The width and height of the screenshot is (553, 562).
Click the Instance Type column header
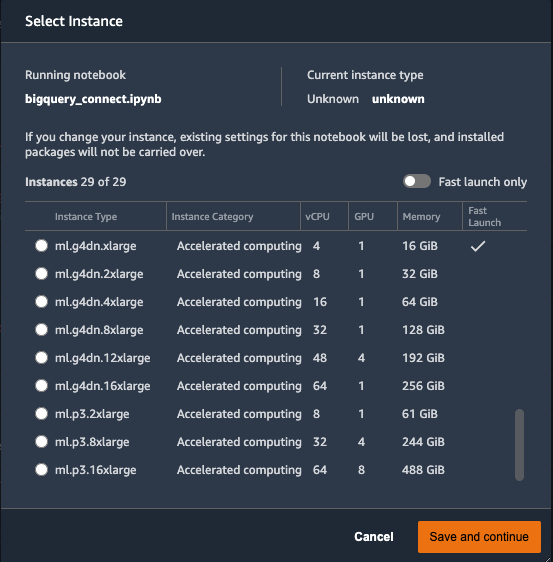86,216
